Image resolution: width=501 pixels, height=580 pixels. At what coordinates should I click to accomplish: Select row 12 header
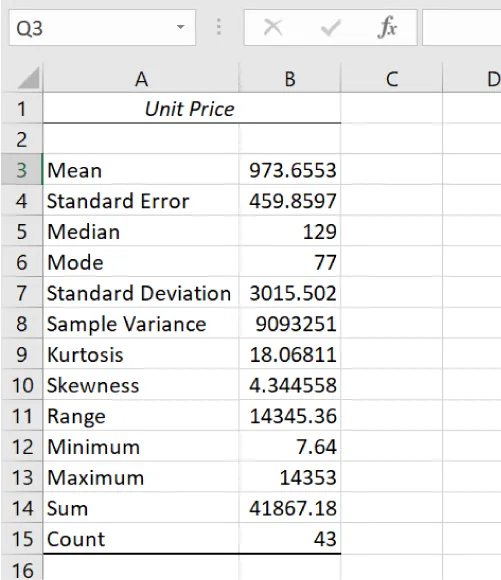click(x=22, y=446)
